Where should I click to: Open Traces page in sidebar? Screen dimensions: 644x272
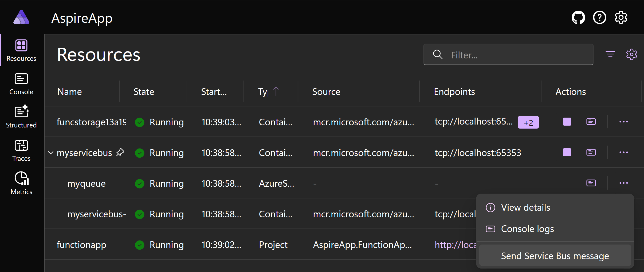point(21,151)
